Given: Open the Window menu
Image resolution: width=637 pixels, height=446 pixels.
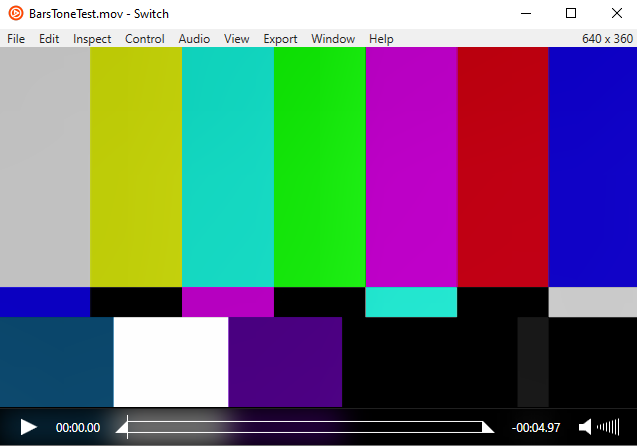Looking at the screenshot, I should click(333, 39).
